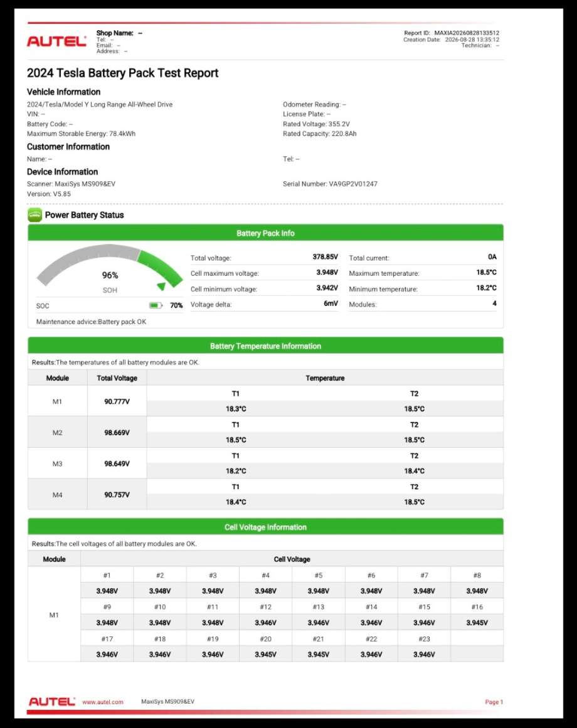Viewport: 577px width, 728px height.
Task: Select the Total current value 0A
Action: pyautogui.click(x=492, y=256)
